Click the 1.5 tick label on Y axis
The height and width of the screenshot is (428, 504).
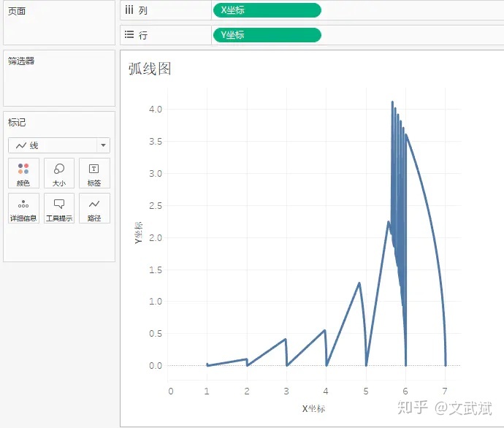[156, 270]
